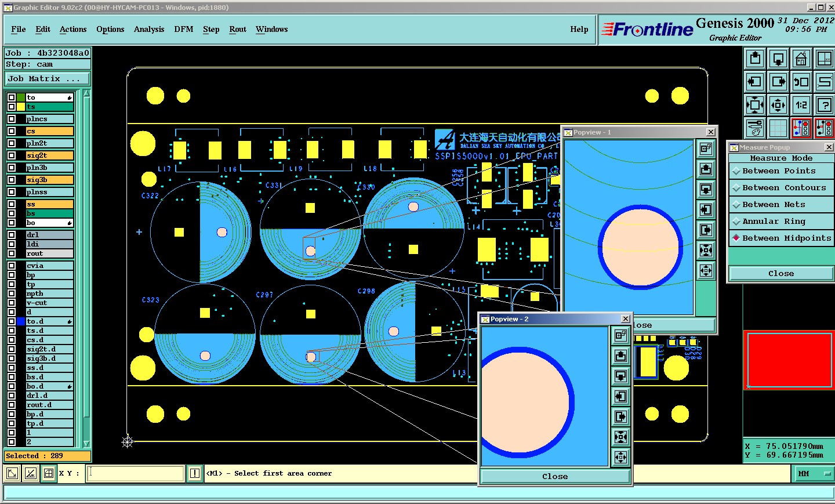
Task: Open the wrench and palette tools icon
Action: 755,128
